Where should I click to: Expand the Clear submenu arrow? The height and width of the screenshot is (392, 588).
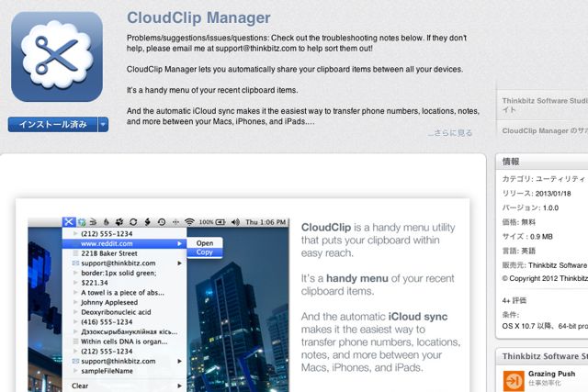[x=180, y=386]
